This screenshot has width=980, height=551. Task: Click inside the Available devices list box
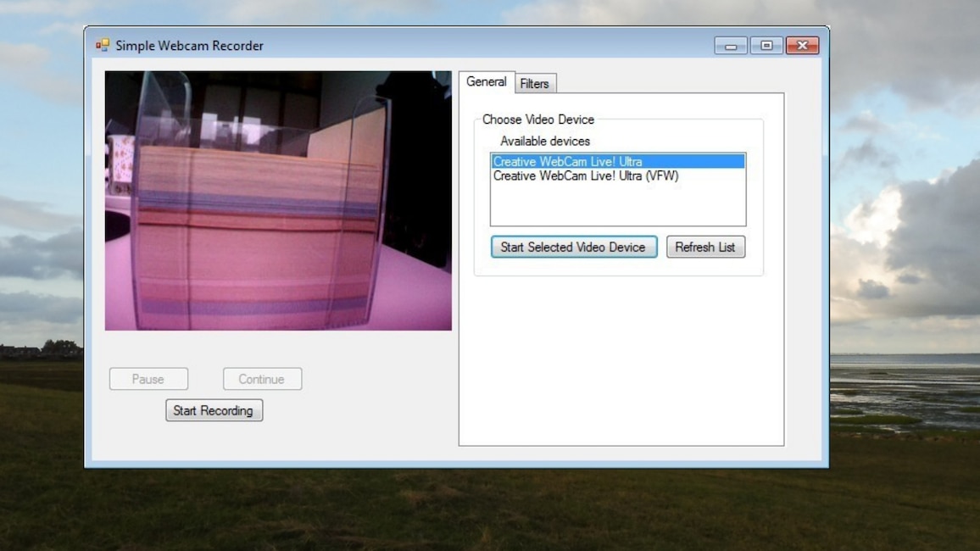(617, 203)
